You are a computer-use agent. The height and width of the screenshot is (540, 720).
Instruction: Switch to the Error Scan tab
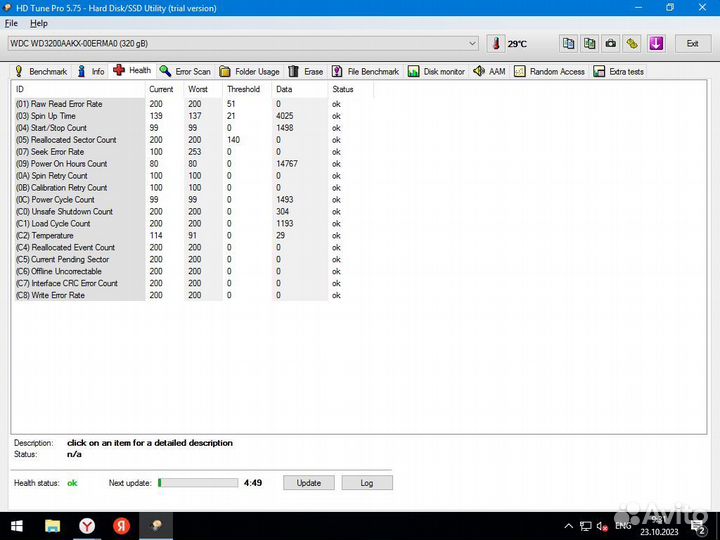coord(186,71)
